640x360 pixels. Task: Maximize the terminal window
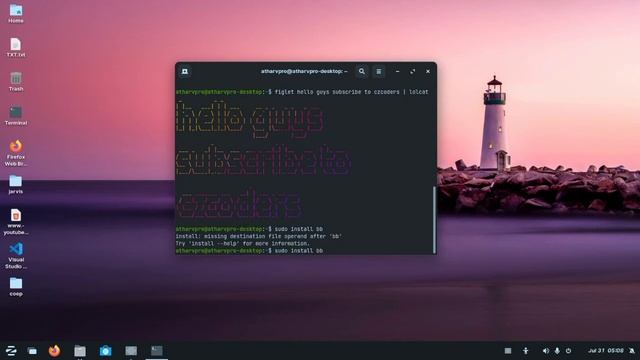point(413,71)
